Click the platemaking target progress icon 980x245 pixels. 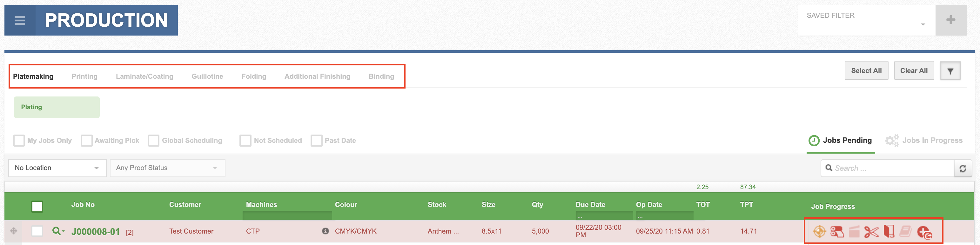click(819, 231)
